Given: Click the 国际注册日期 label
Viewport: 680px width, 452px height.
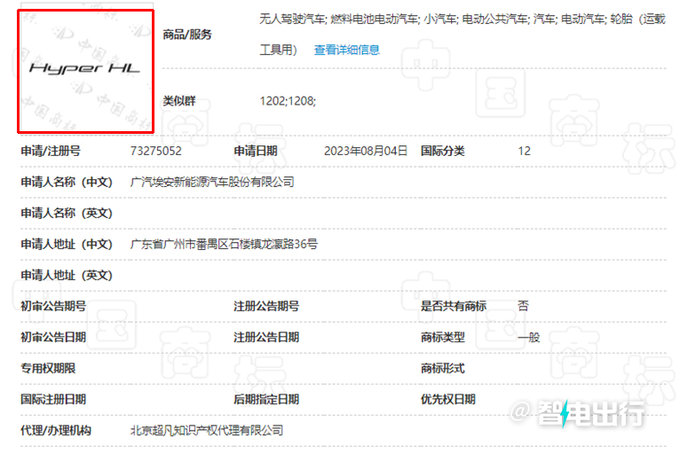Looking at the screenshot, I should tap(53, 399).
